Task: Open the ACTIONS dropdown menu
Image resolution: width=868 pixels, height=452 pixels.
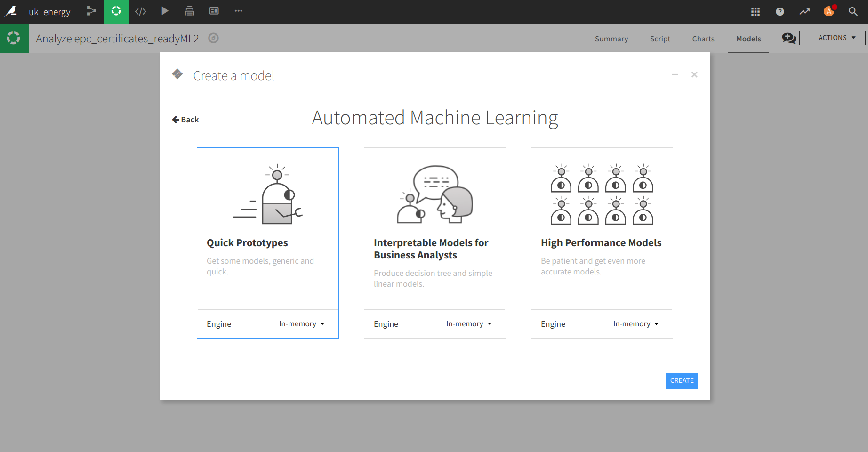Action: [x=836, y=38]
